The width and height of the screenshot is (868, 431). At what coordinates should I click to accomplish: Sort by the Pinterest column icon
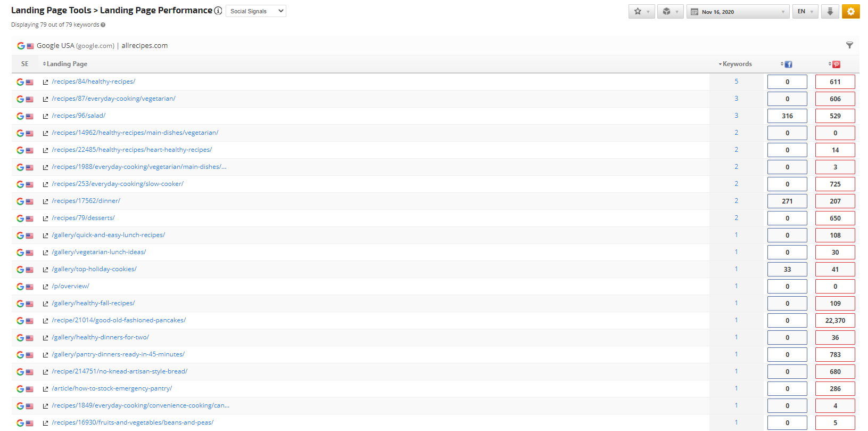pyautogui.click(x=836, y=64)
